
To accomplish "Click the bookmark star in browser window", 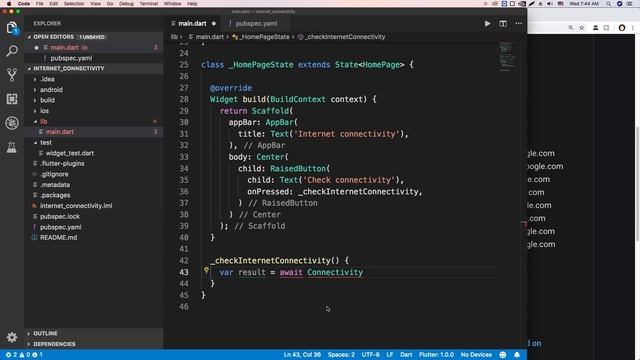I will pyautogui.click(x=582, y=28).
